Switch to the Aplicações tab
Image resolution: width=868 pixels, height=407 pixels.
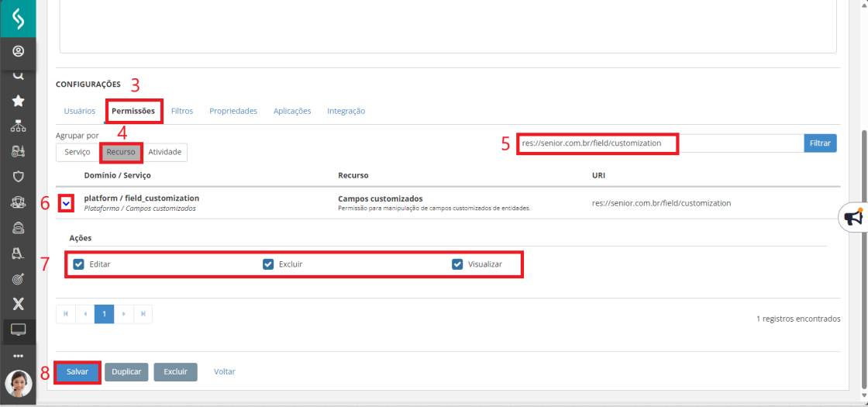click(x=292, y=111)
